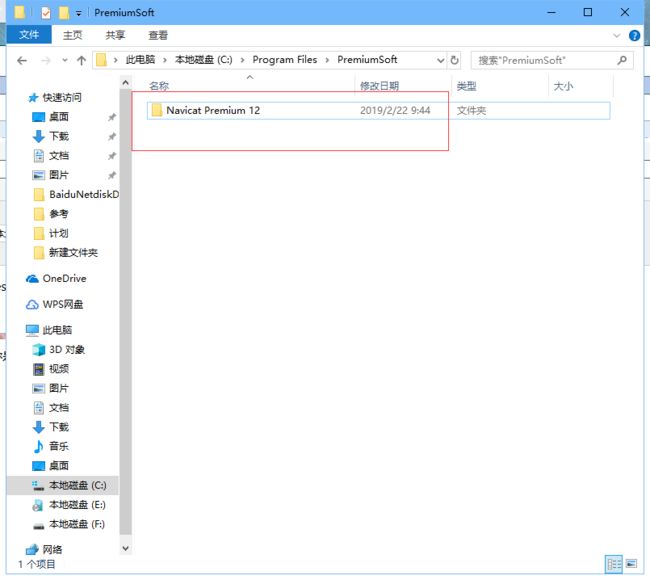This screenshot has width=650, height=580.
Task: Open the 参考 folder in sidebar
Action: [59, 214]
